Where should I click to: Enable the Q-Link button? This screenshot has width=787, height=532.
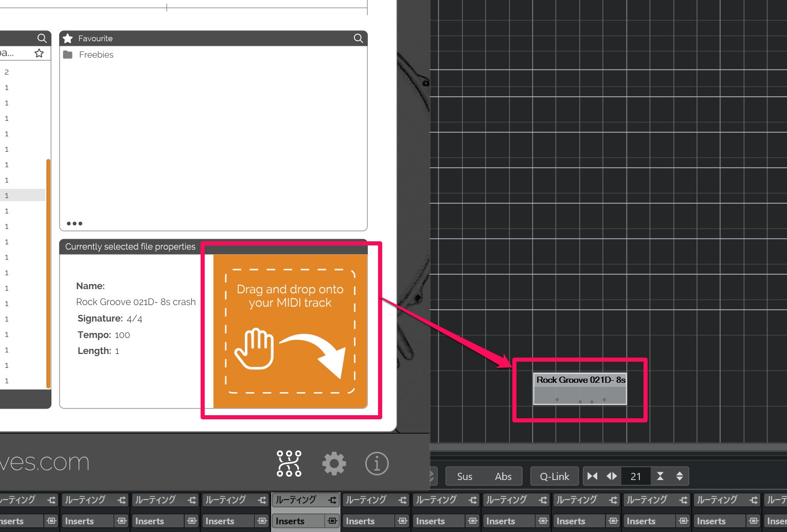[x=554, y=476]
